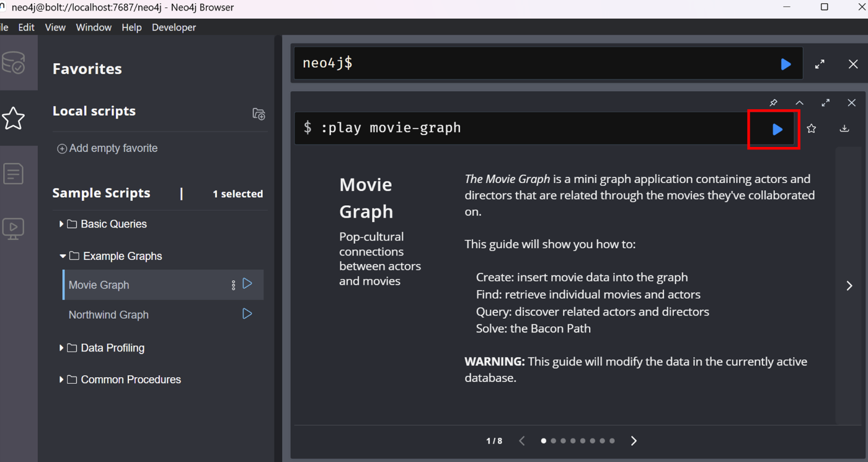
Task: Save :play movie-graph as favorite star
Action: 812,129
